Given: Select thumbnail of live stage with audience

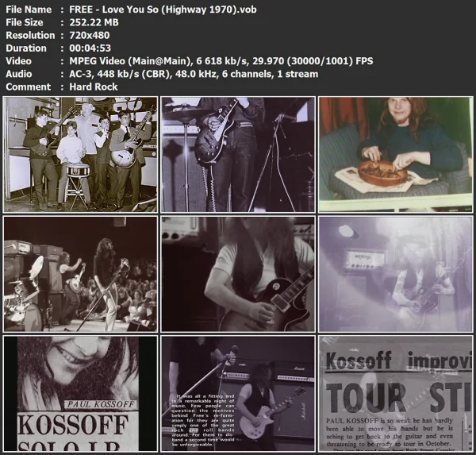Looking at the screenshot, I should (x=80, y=274).
